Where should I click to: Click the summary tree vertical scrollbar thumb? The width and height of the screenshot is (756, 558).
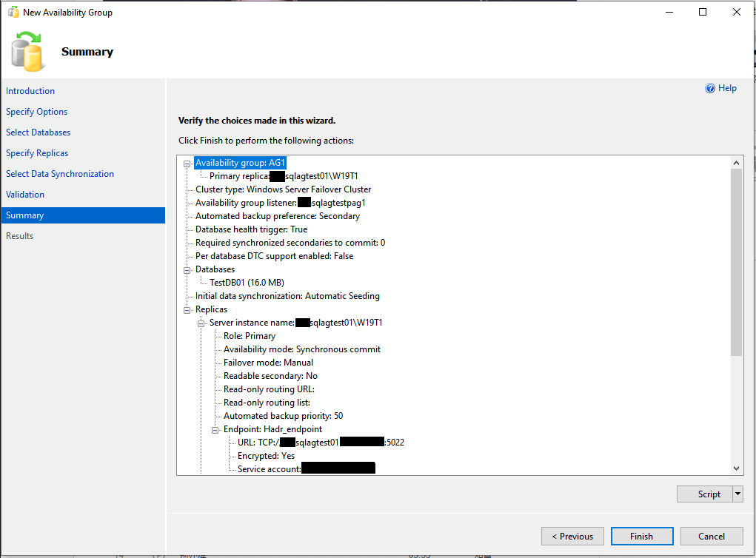736,263
